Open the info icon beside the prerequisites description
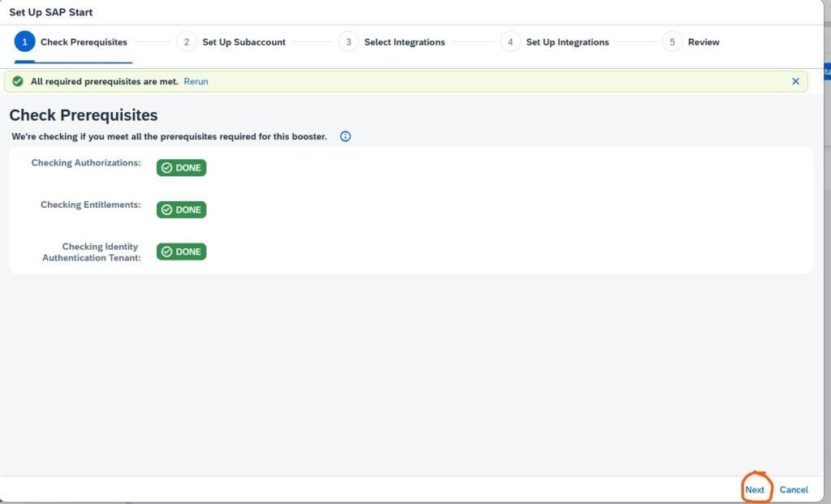The height and width of the screenshot is (504, 831). [x=345, y=136]
